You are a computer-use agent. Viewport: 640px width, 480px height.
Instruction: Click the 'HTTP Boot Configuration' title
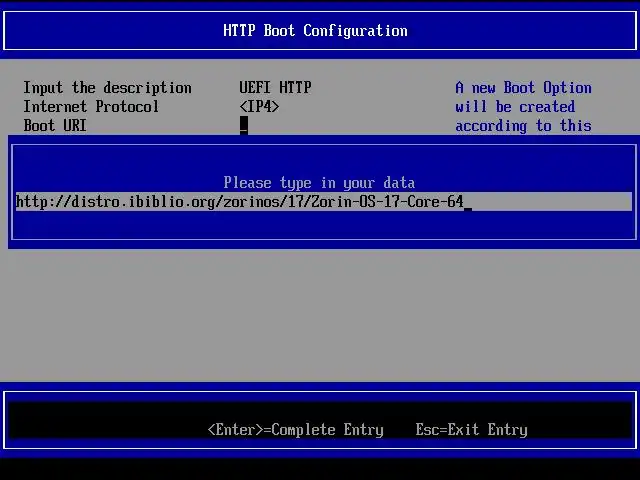click(x=315, y=31)
